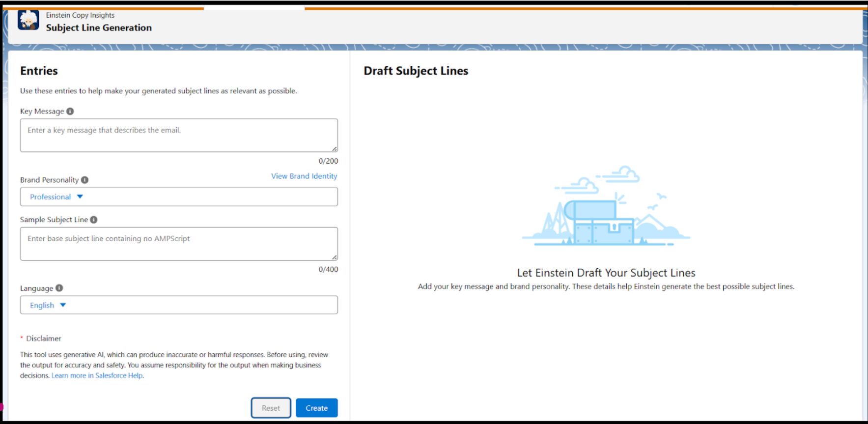Open the Language info icon
868x424 pixels.
click(x=59, y=288)
